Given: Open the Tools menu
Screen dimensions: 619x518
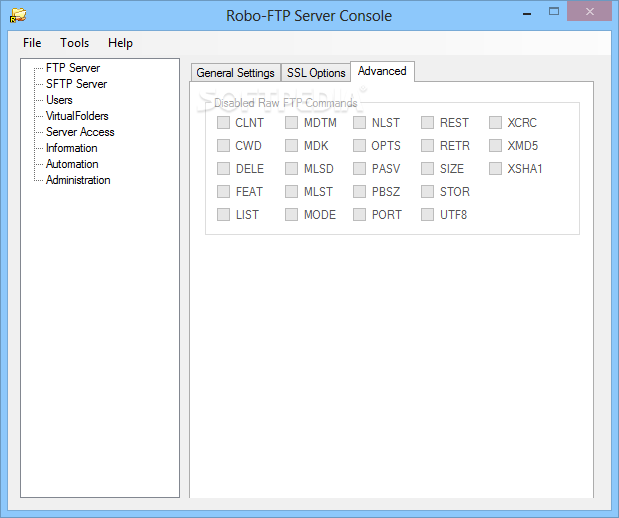Looking at the screenshot, I should point(74,43).
